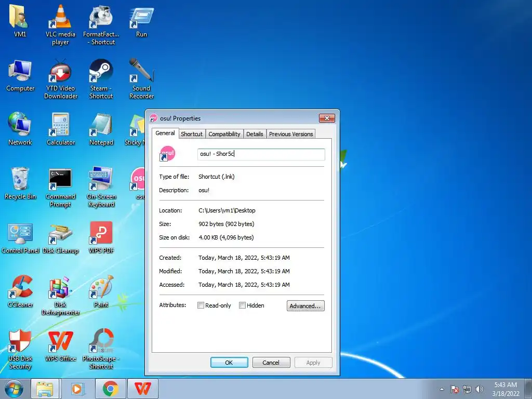The image size is (532, 399).
Task: Launch Windows Media Player from taskbar
Action: (x=77, y=389)
